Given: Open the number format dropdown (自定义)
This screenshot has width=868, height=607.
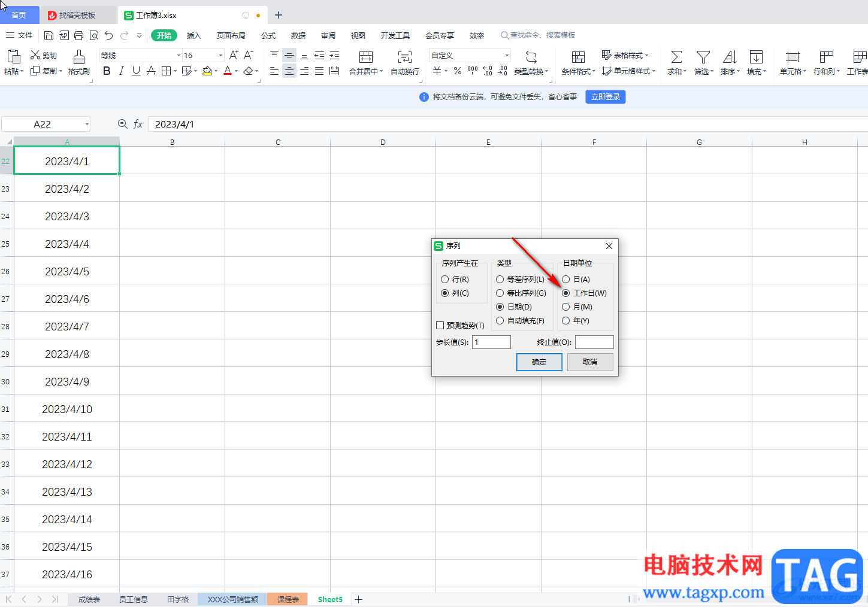Looking at the screenshot, I should [x=507, y=56].
